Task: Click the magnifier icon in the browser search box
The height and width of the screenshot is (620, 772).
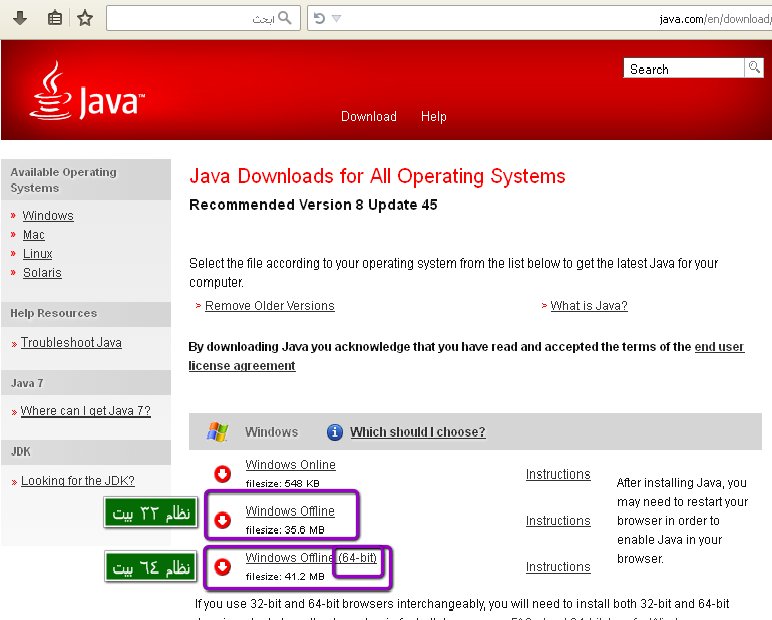Action: pos(285,18)
